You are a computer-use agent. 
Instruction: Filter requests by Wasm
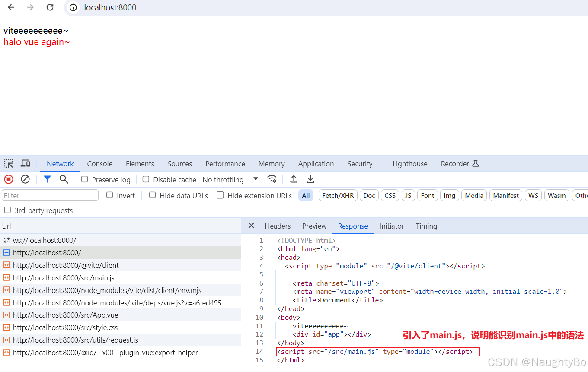[x=556, y=195]
